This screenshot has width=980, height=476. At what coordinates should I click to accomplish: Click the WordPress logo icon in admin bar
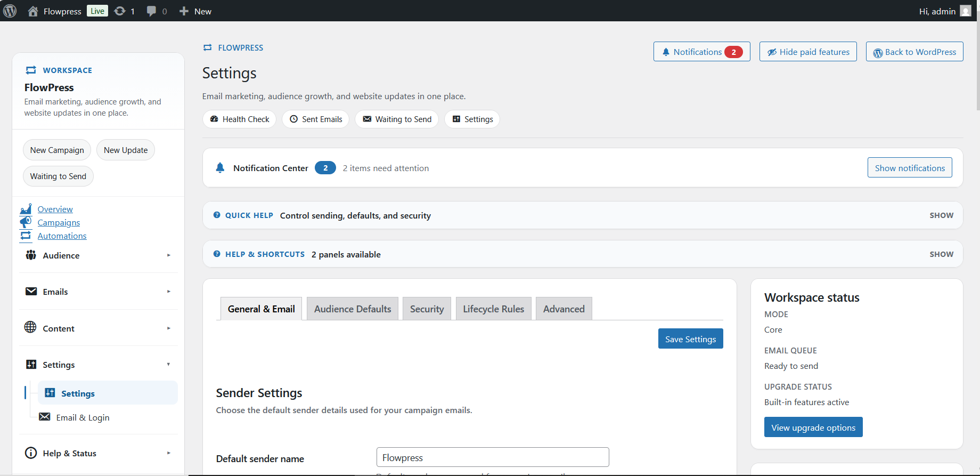click(10, 11)
